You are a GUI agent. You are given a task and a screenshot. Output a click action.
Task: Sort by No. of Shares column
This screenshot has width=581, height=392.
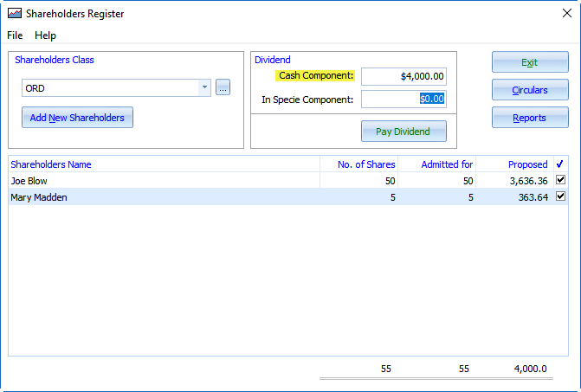pos(358,164)
